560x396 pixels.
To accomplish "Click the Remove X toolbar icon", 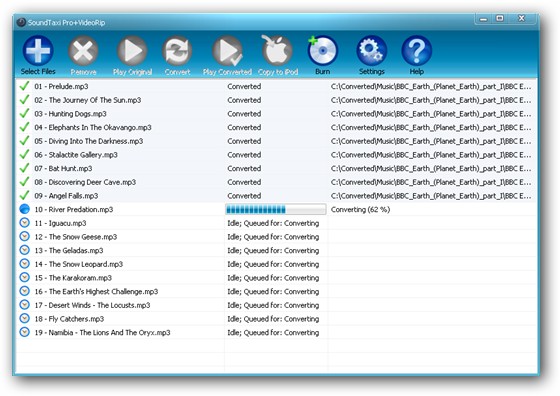I will [83, 51].
